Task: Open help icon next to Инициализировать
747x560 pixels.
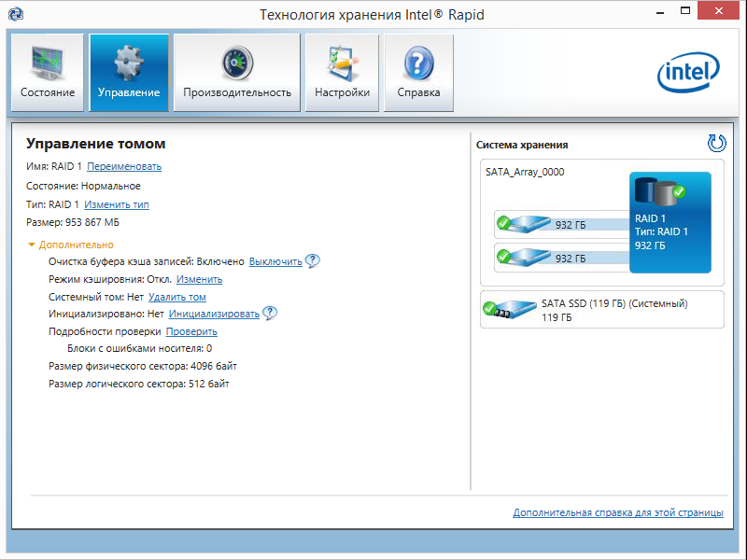Action: click(x=270, y=314)
